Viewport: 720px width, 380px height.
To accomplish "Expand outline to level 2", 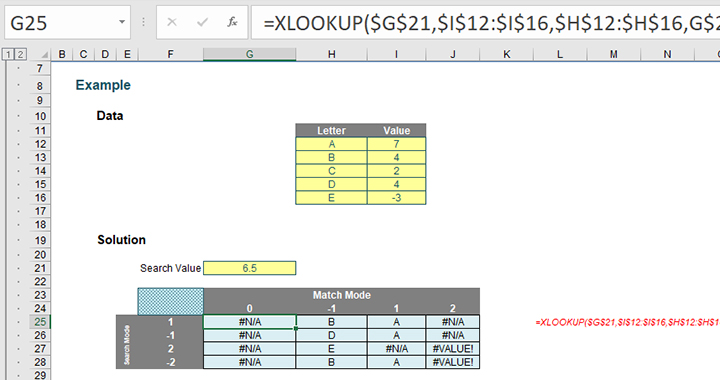I will (x=20, y=55).
